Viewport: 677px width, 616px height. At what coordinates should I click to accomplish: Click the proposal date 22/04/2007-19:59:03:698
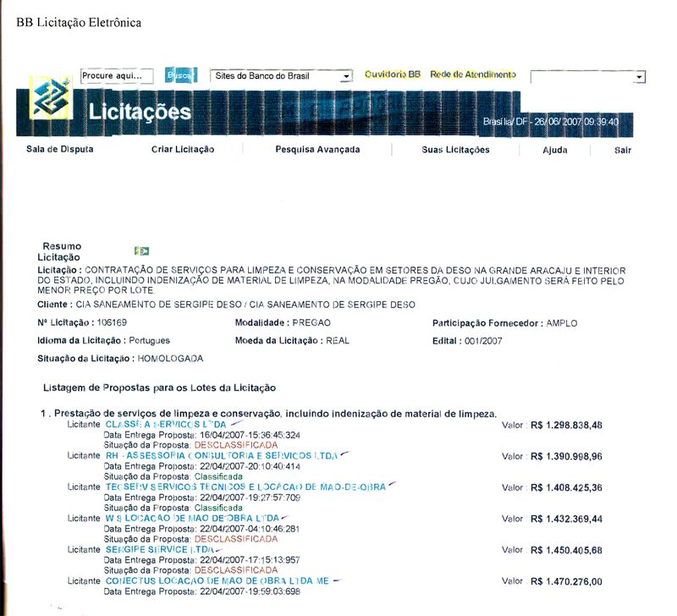[250, 591]
